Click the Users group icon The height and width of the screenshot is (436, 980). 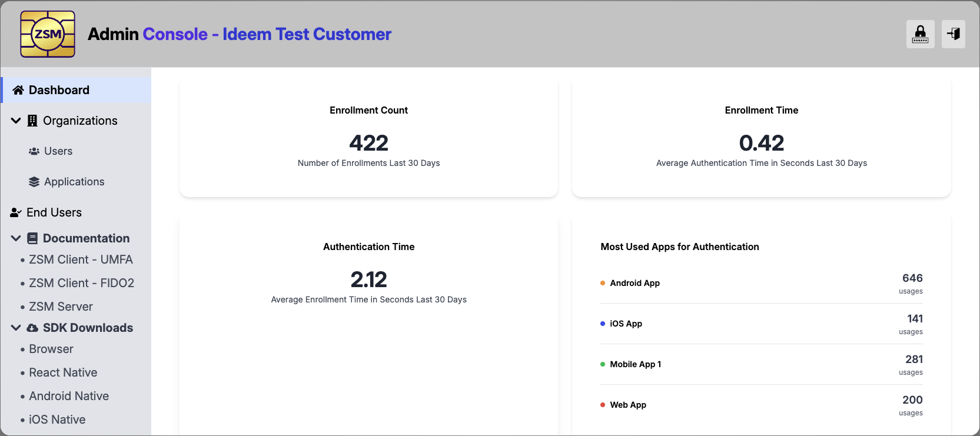pos(34,151)
